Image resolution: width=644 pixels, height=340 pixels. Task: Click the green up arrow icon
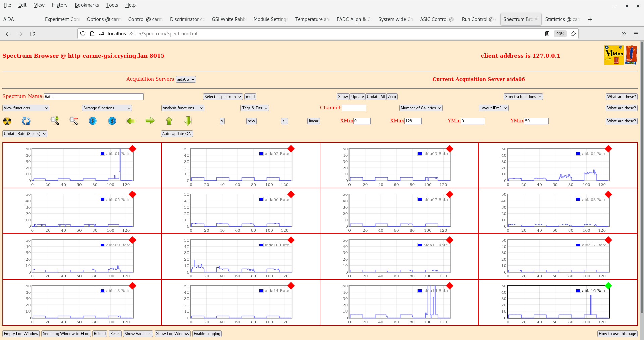(169, 121)
